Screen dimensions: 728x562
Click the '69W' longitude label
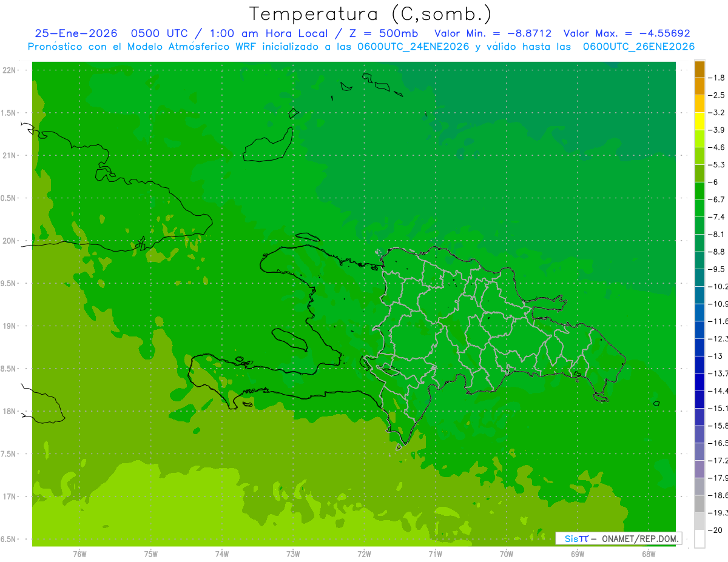coord(578,554)
